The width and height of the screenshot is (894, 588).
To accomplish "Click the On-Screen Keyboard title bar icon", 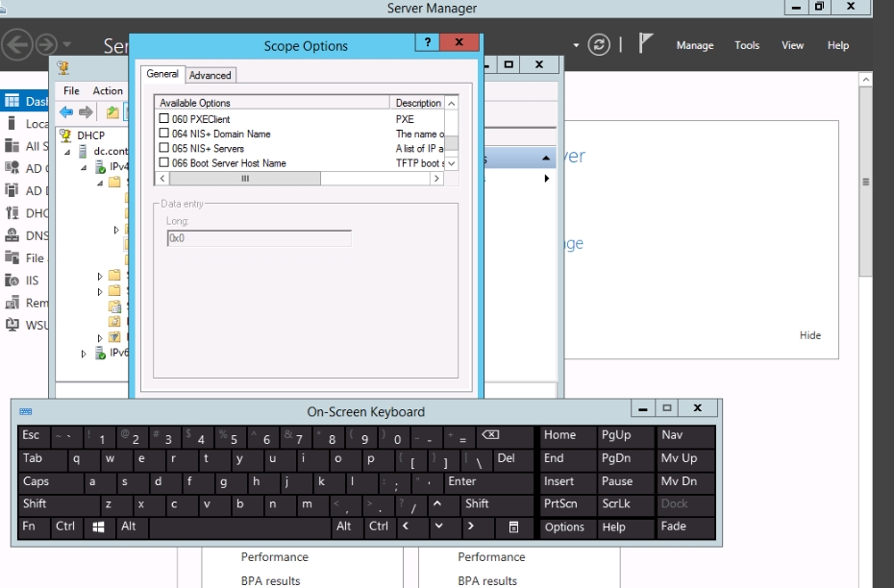I will (26, 411).
